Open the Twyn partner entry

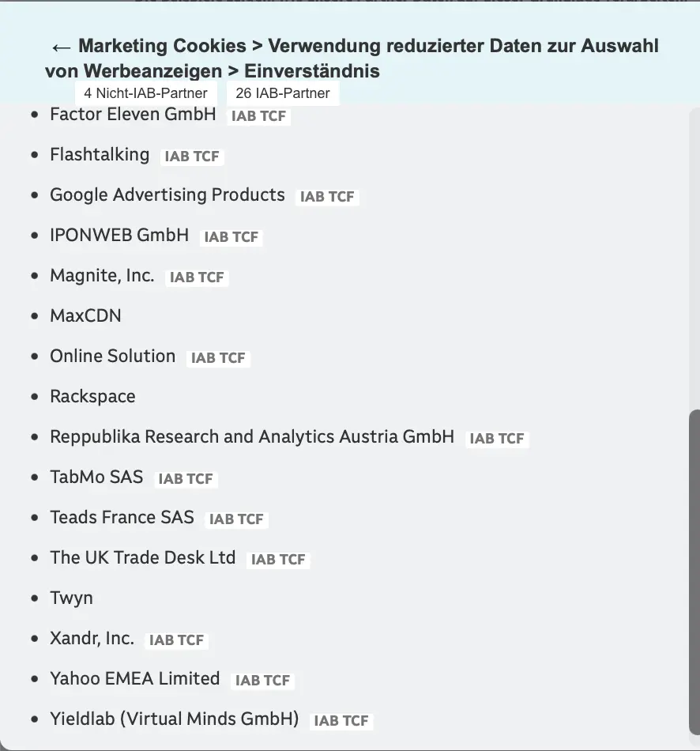(71, 598)
